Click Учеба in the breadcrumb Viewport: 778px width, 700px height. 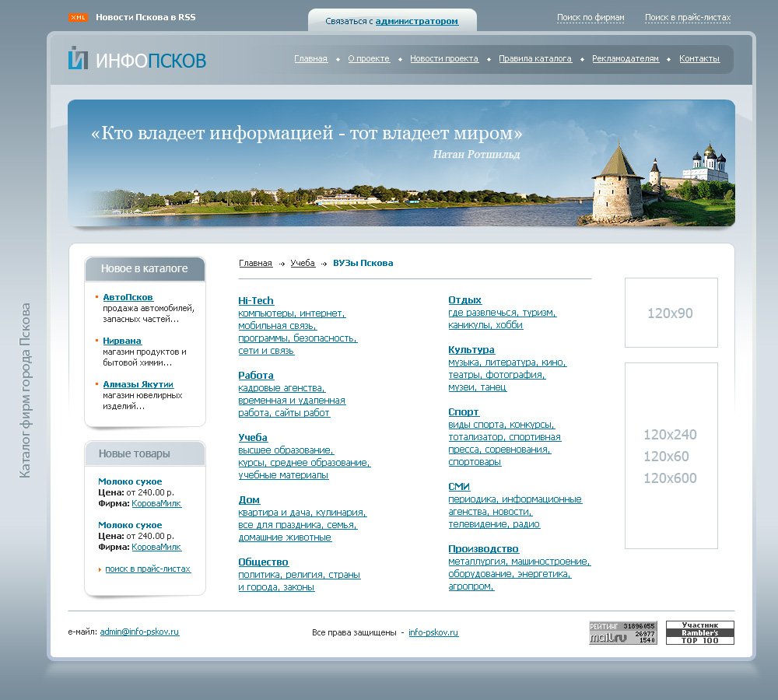[303, 263]
